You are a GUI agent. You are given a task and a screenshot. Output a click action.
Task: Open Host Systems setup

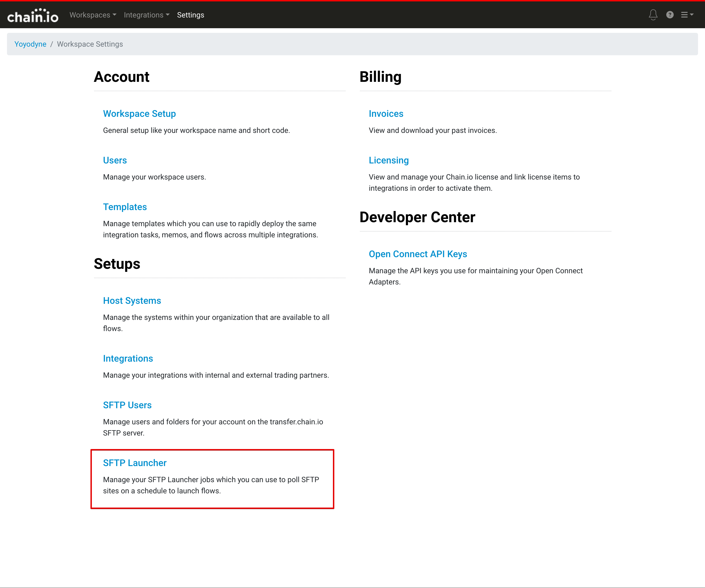tap(132, 301)
